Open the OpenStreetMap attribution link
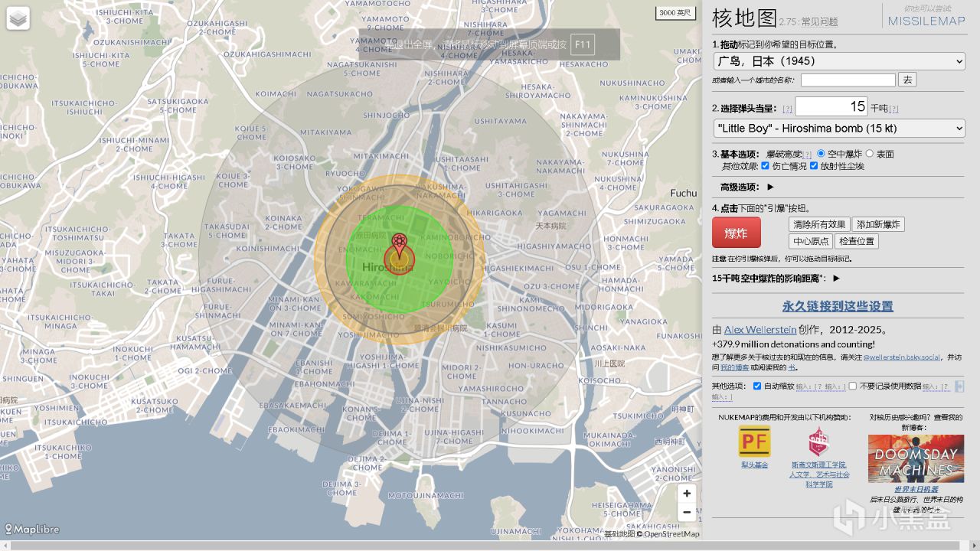Viewport: 980px width, 551px height. point(671,534)
